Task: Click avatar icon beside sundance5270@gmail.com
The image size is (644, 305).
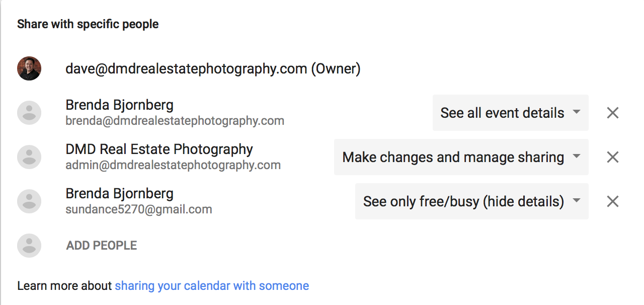Action: (29, 201)
